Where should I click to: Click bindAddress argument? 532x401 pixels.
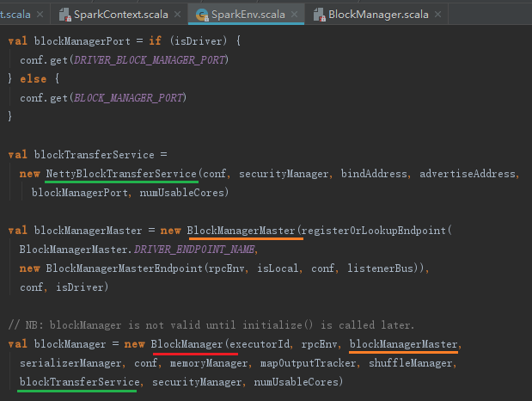[x=374, y=174]
